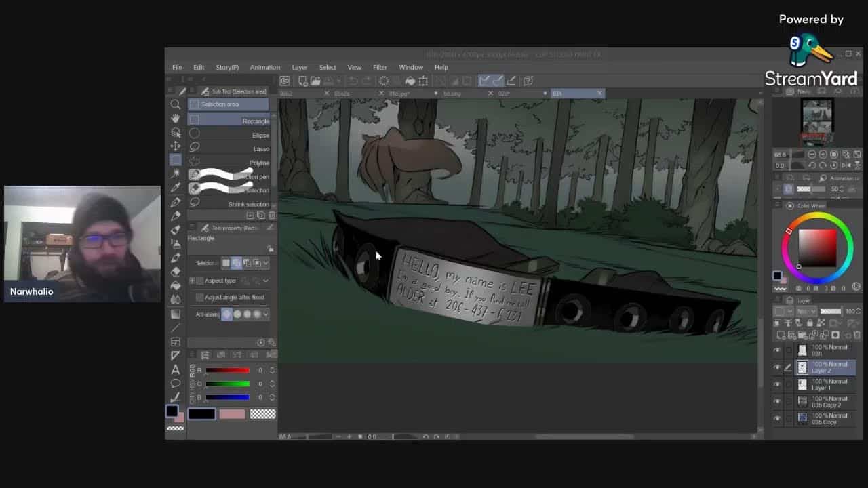Open the Filter menu
The height and width of the screenshot is (488, 868).
[x=380, y=68]
